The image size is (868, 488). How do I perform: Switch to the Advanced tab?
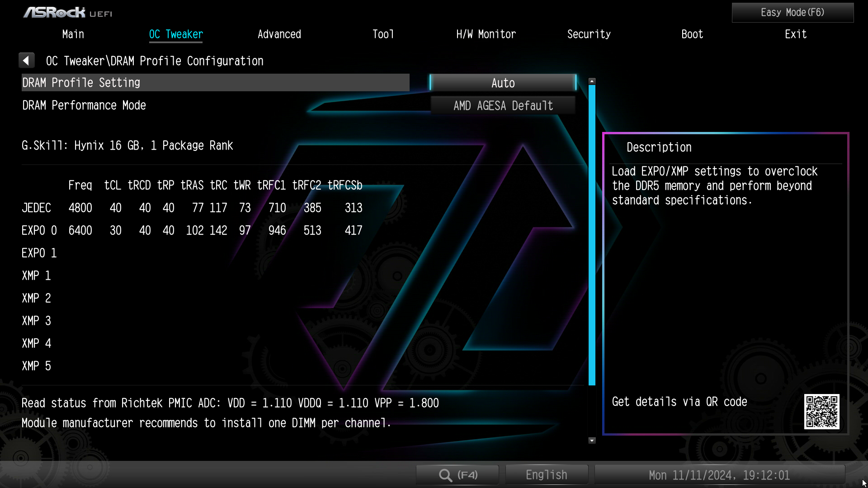pos(279,34)
